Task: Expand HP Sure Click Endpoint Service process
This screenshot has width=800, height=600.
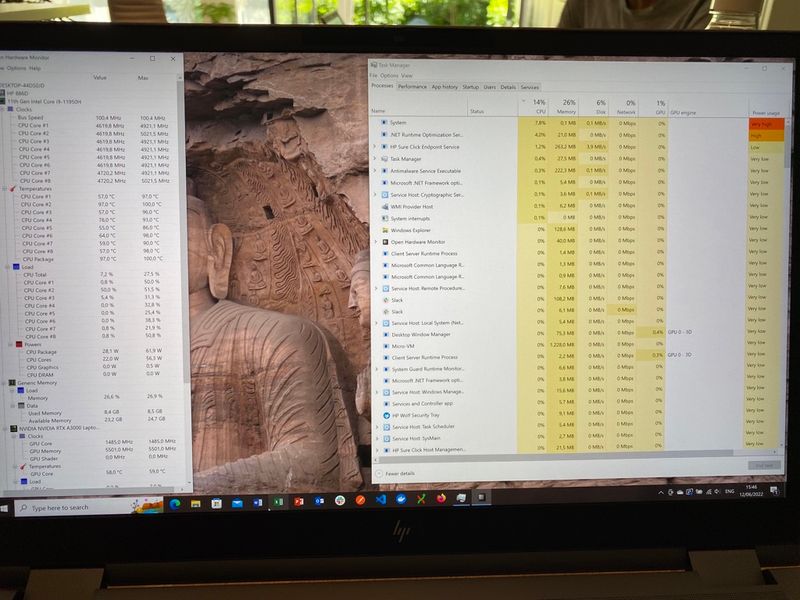Action: pyautogui.click(x=375, y=146)
